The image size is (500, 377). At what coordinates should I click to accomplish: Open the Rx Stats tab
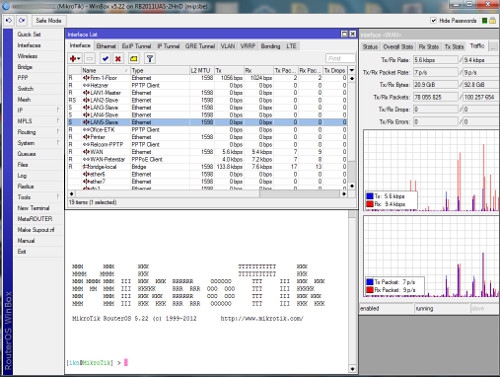click(429, 47)
